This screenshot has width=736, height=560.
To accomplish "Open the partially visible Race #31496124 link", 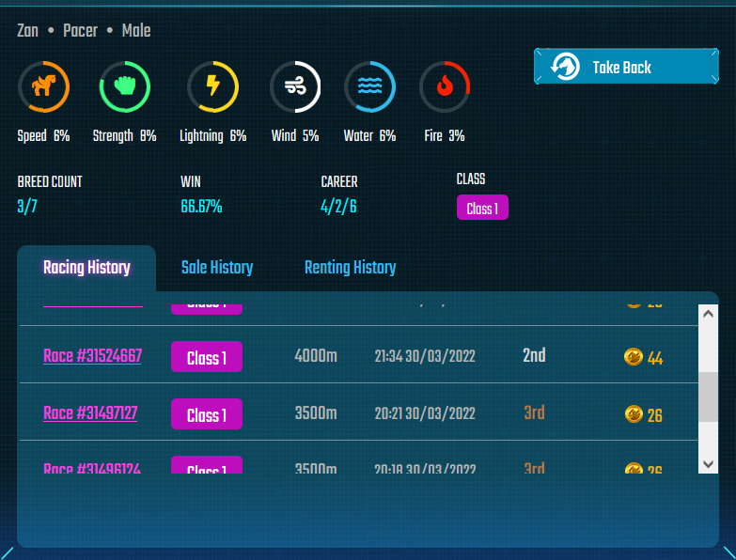I will click(x=92, y=468).
